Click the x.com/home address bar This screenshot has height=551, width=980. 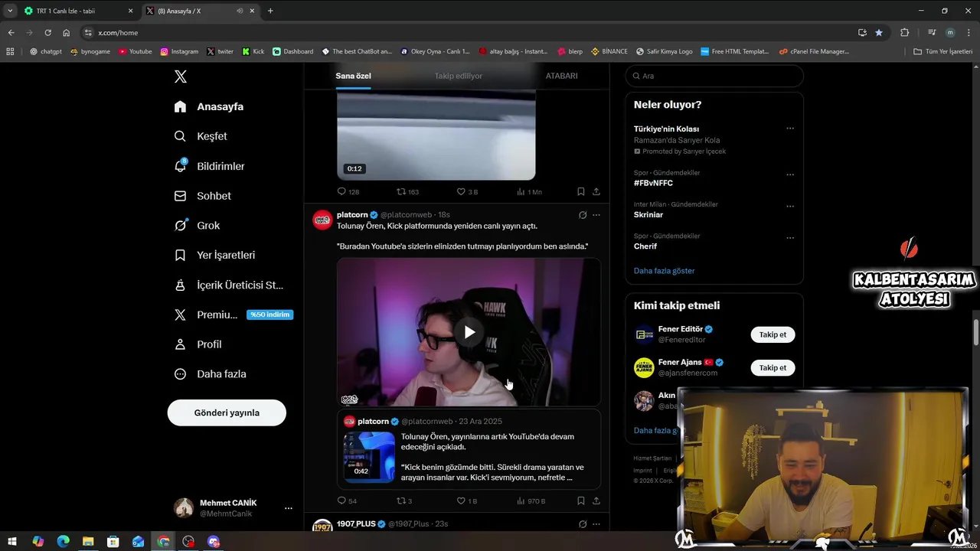coord(467,33)
